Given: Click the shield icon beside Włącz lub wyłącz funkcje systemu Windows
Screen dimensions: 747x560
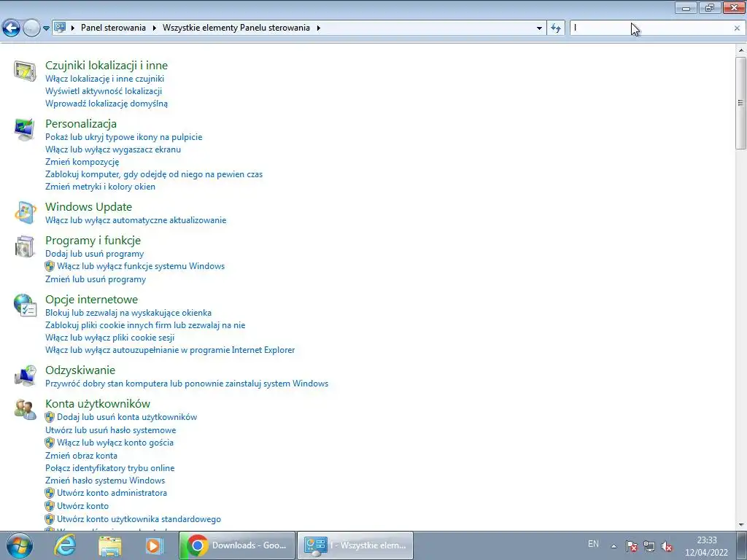Looking at the screenshot, I should (x=50, y=266).
